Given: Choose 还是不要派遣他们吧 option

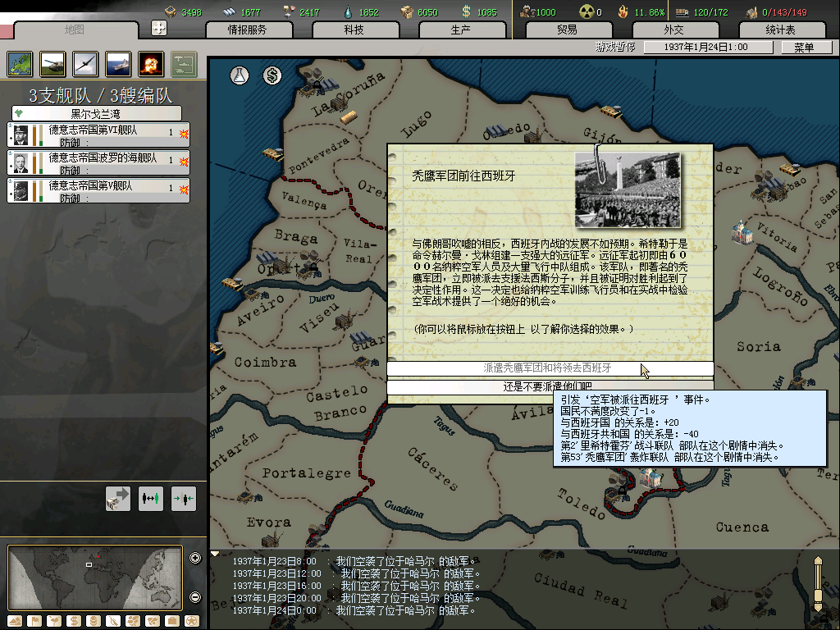Looking at the screenshot, I should (550, 386).
